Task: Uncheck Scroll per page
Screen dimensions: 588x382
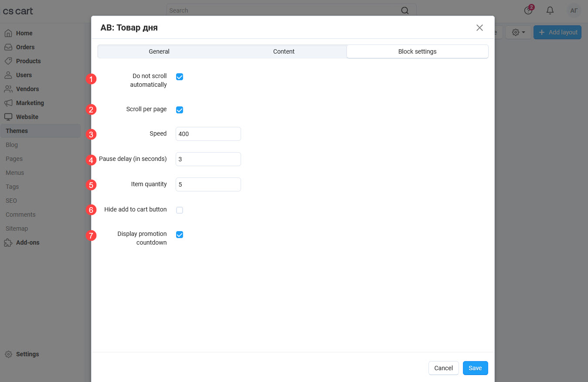Action: (179, 109)
